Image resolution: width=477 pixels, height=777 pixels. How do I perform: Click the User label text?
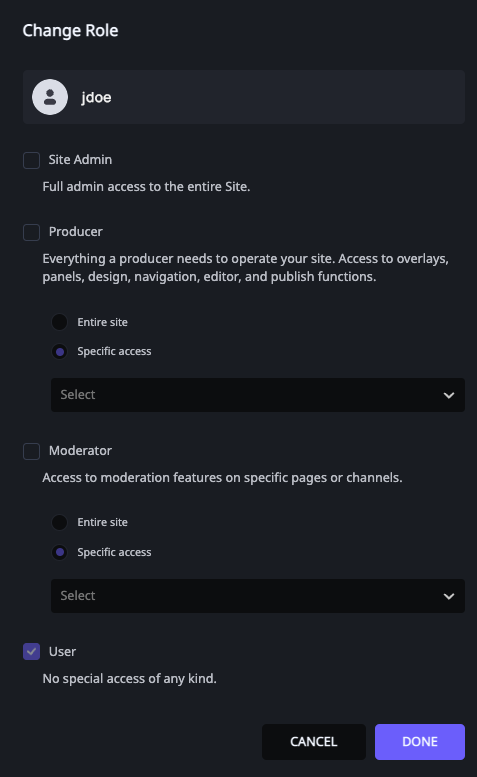coord(62,652)
